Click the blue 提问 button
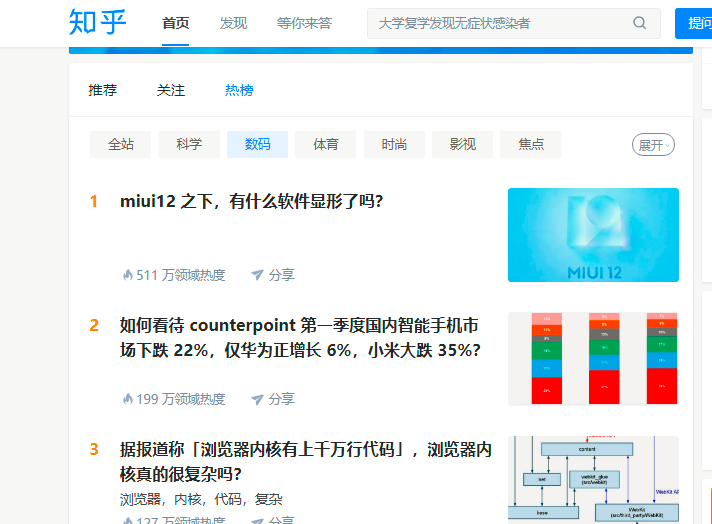Viewport: 712px width, 524px height. 693,23
